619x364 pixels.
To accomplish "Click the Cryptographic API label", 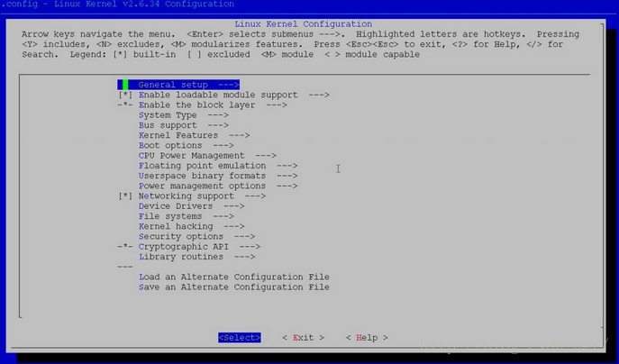I will click(183, 247).
